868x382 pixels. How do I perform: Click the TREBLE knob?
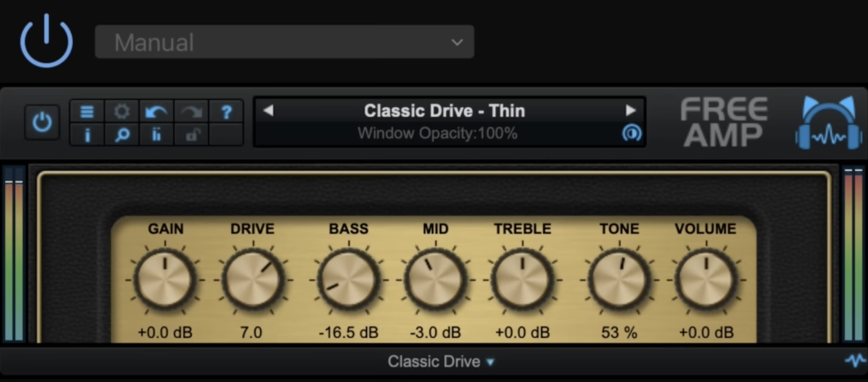click(x=522, y=279)
